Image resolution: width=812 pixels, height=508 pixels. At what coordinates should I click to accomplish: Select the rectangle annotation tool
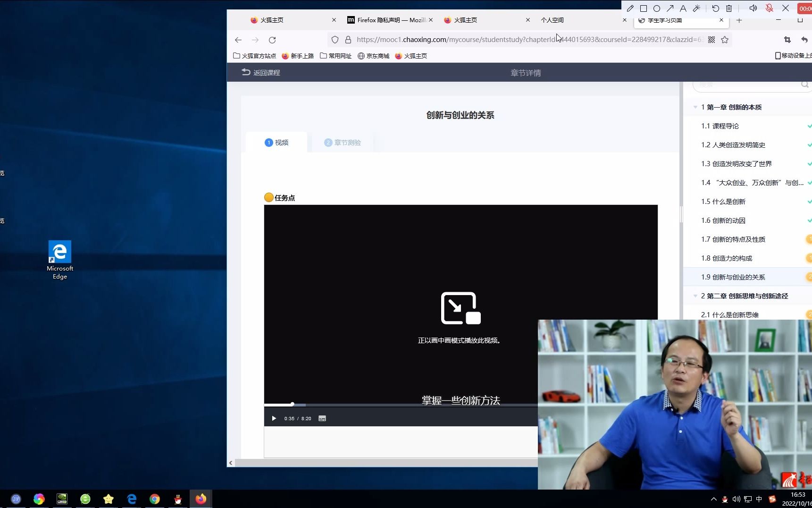click(643, 8)
